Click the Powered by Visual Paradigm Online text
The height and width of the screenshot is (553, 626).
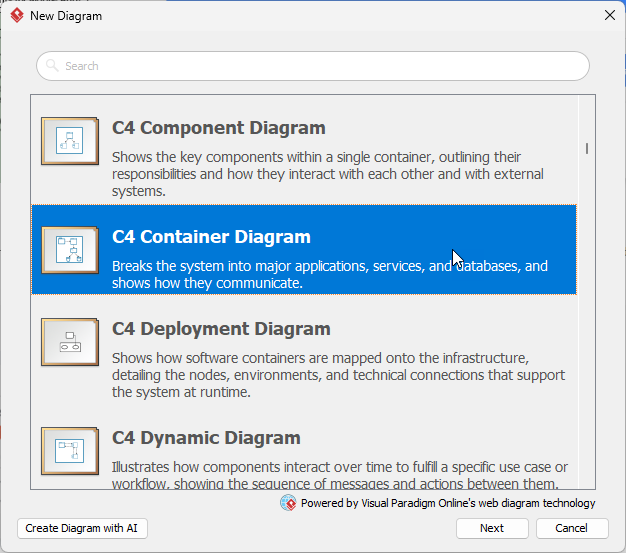pyautogui.click(x=447, y=503)
